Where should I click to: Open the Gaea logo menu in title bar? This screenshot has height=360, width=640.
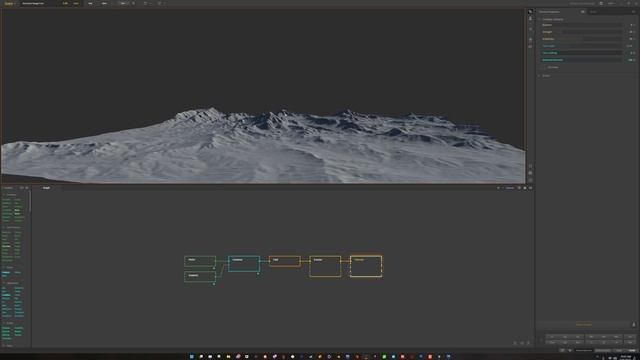tap(9, 3)
